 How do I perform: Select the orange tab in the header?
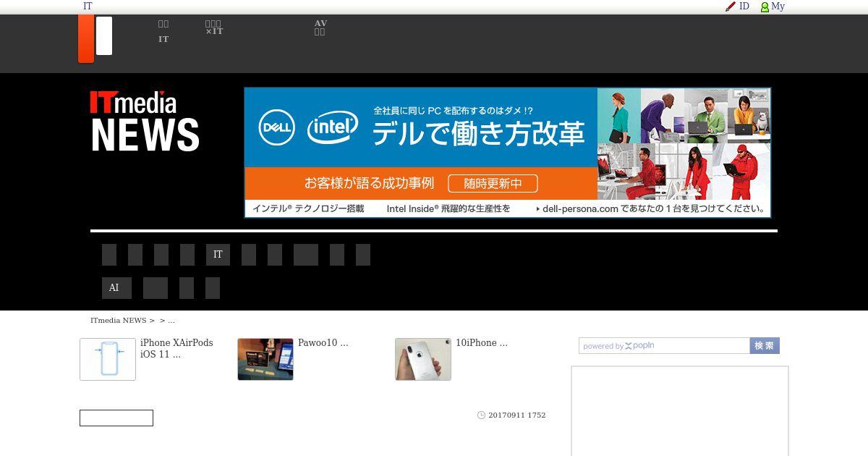(86, 38)
